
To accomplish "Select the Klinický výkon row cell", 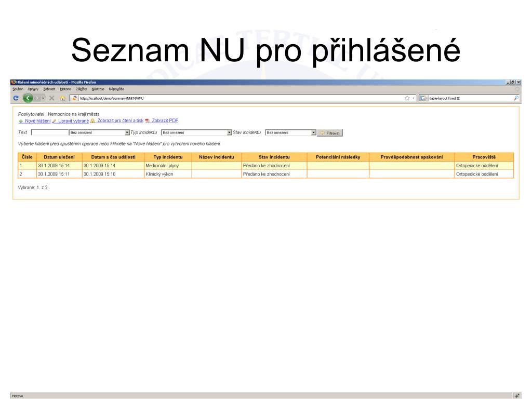I will (x=168, y=174).
